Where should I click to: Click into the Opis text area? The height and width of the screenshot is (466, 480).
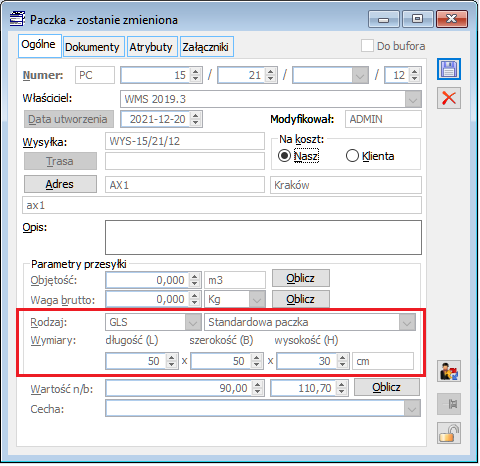click(263, 237)
